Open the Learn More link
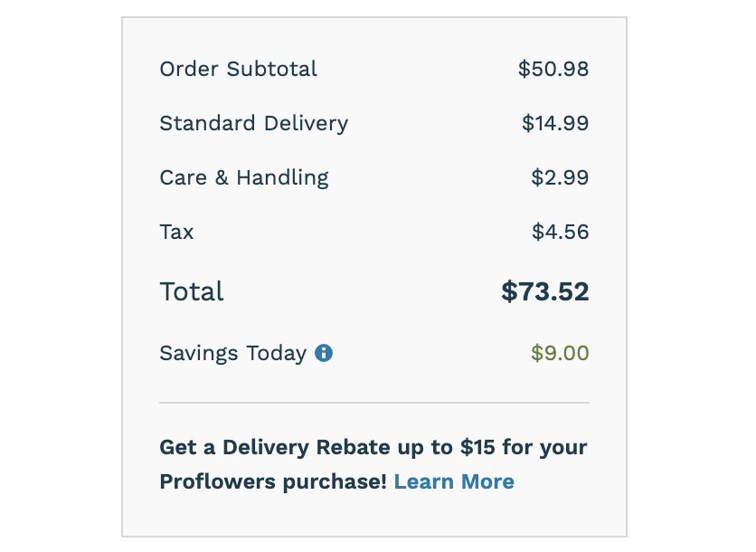756x552 pixels. tap(454, 481)
